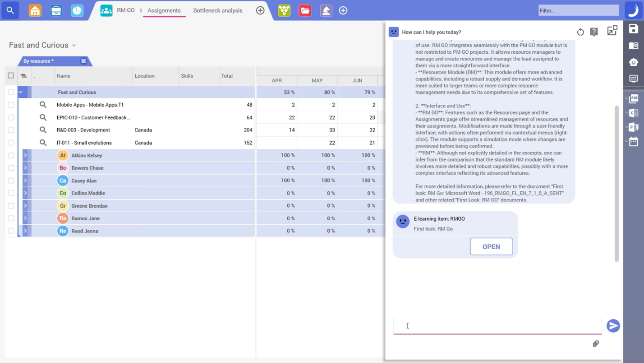This screenshot has width=644, height=363.
Task: Open the pie chart module icon
Action: click(x=77, y=10)
